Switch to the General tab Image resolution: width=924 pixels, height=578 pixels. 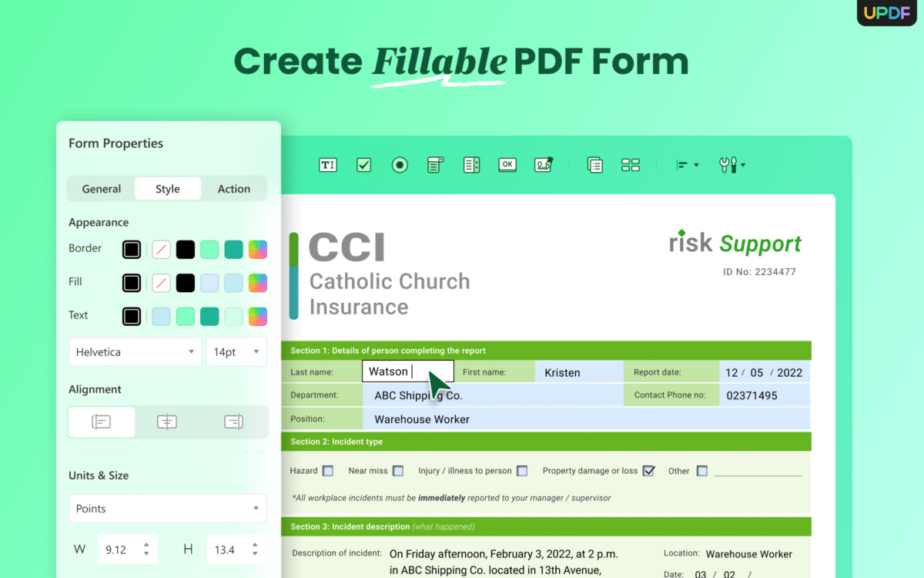pos(101,188)
